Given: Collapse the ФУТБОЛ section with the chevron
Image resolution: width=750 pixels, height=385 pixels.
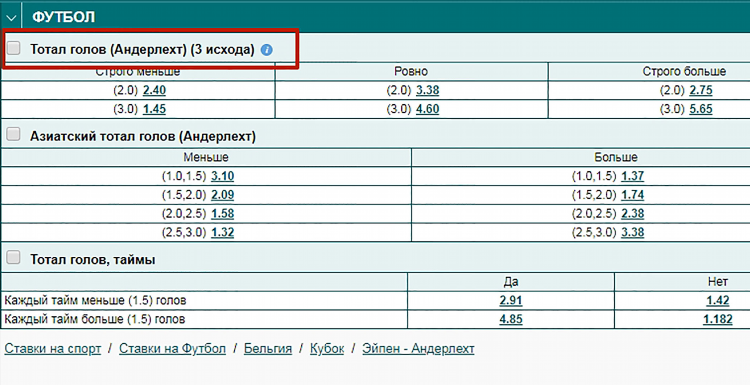Looking at the screenshot, I should [11, 18].
